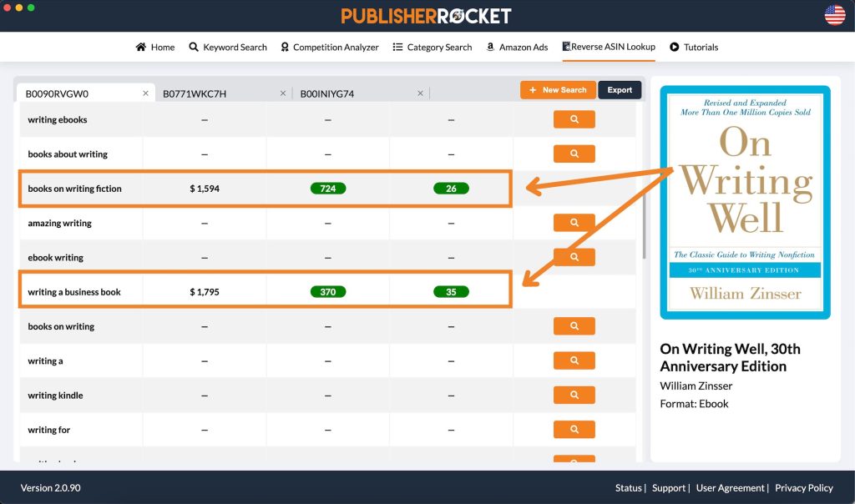Screen dimensions: 855x504
Task: Select Reverse ASIN Lookup tab
Action: 609,47
